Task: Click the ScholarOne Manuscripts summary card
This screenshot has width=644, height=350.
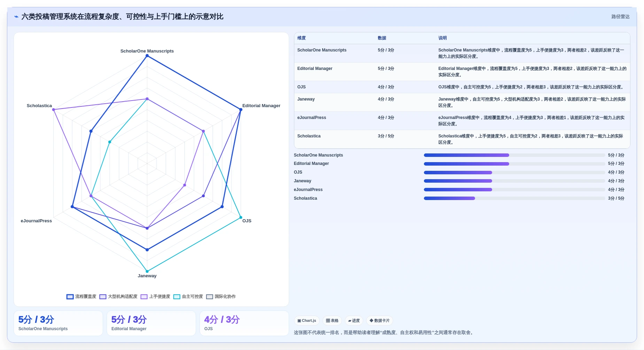Action: 58,323
